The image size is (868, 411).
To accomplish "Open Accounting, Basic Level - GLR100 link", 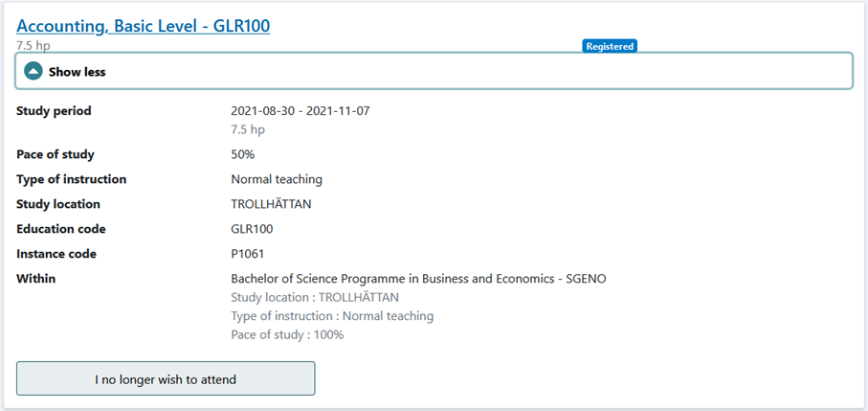I will [144, 26].
